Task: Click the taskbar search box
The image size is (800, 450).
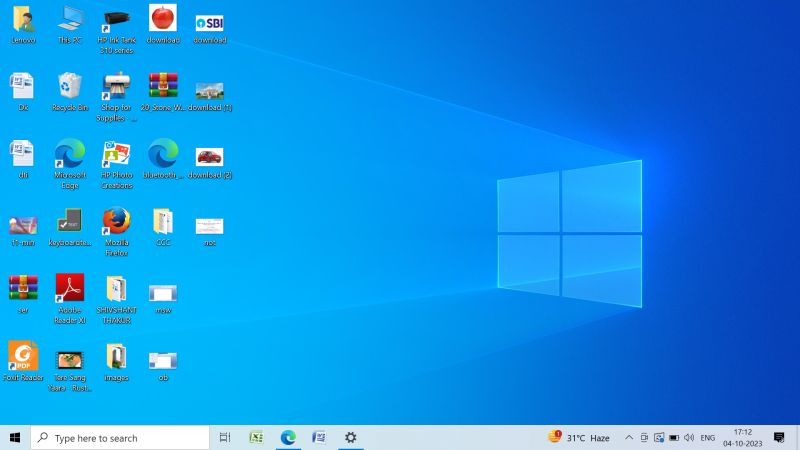Action: pyautogui.click(x=120, y=438)
